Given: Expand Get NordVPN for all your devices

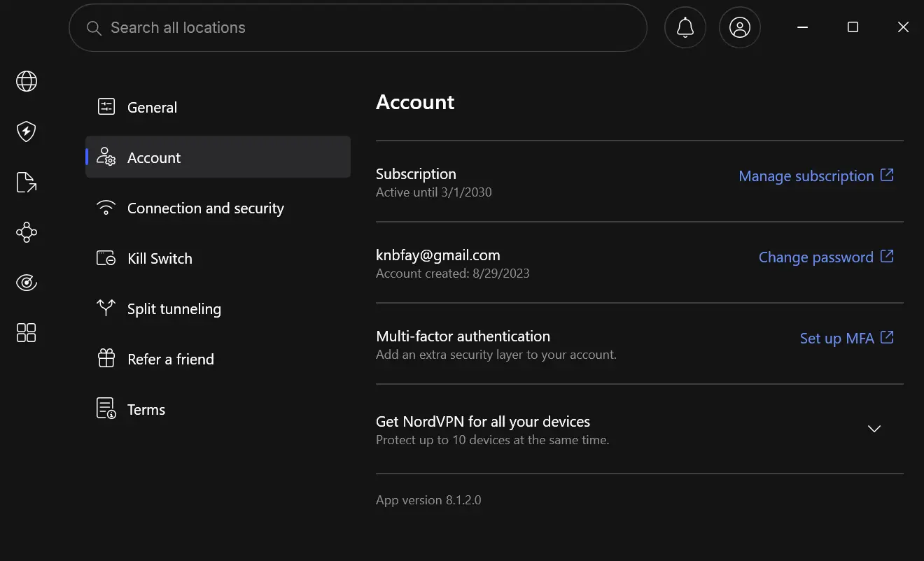Looking at the screenshot, I should tap(640, 429).
